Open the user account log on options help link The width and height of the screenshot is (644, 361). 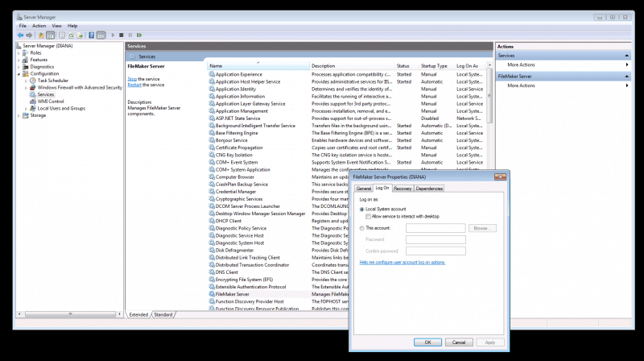(x=402, y=263)
